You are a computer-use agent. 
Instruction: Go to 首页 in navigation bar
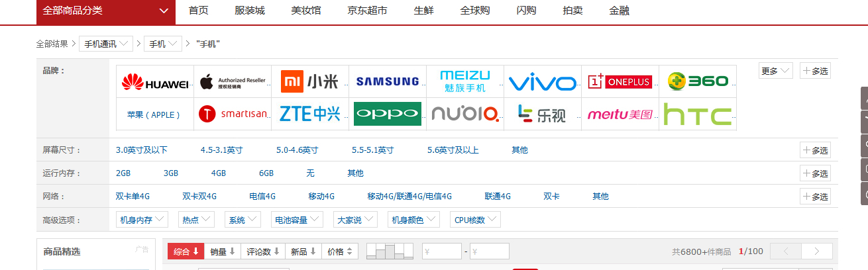click(x=198, y=11)
